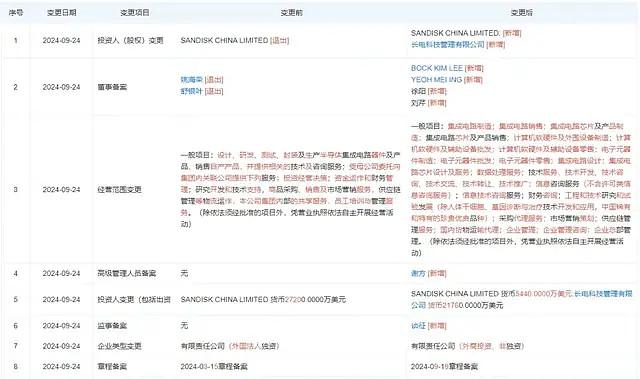Open new supervisor's name link in 监事备案 row
The image size is (640, 379).
pos(418,326)
